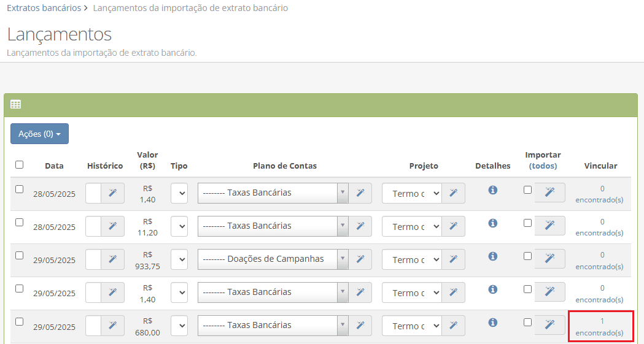Click Importar wand in R$ 11,20 row
The height and width of the screenshot is (344, 644).
pos(549,226)
